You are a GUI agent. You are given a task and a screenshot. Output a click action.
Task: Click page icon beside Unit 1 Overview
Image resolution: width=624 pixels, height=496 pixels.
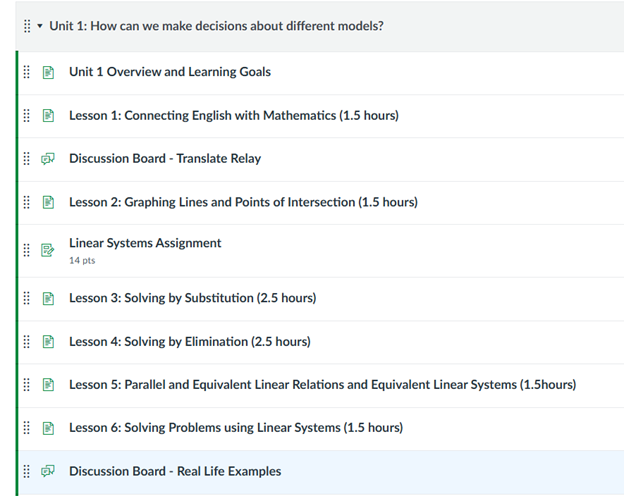[x=47, y=72]
